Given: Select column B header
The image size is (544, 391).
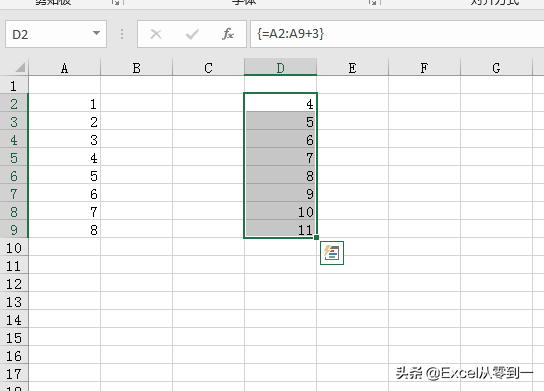Looking at the screenshot, I should pos(136,67).
